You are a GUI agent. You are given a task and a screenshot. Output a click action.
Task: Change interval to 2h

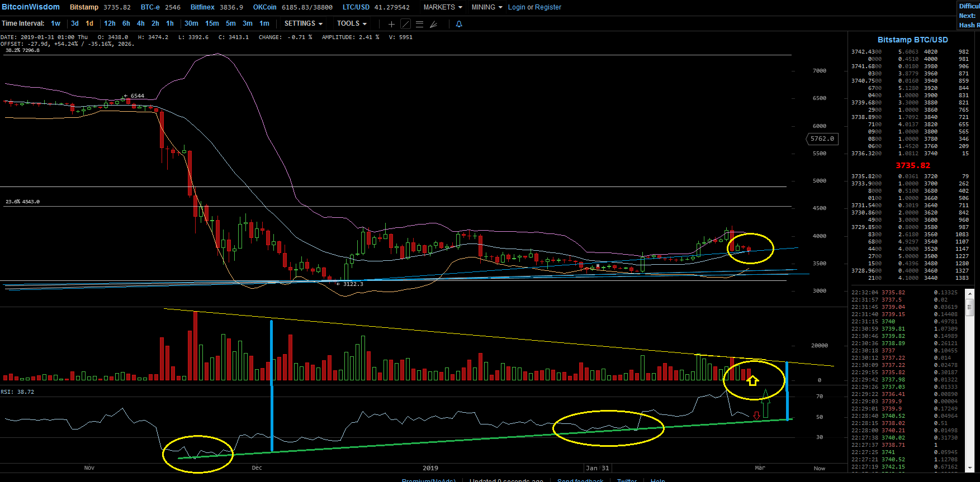[x=155, y=23]
